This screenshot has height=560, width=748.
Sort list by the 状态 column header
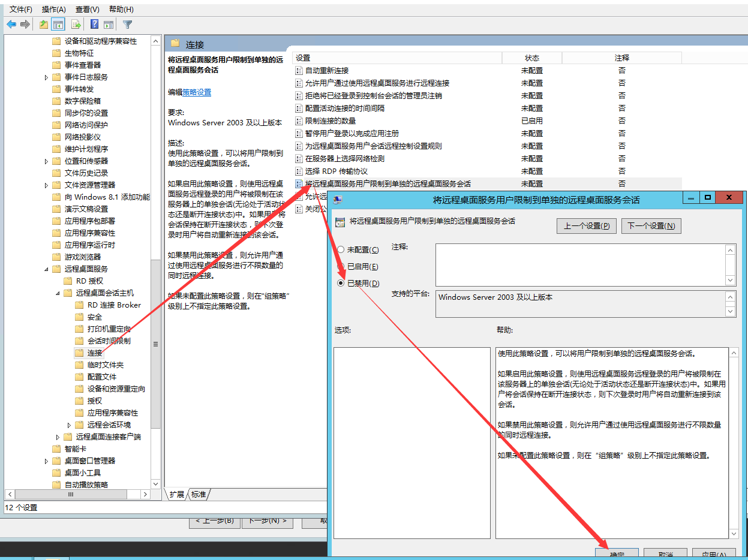[532, 58]
